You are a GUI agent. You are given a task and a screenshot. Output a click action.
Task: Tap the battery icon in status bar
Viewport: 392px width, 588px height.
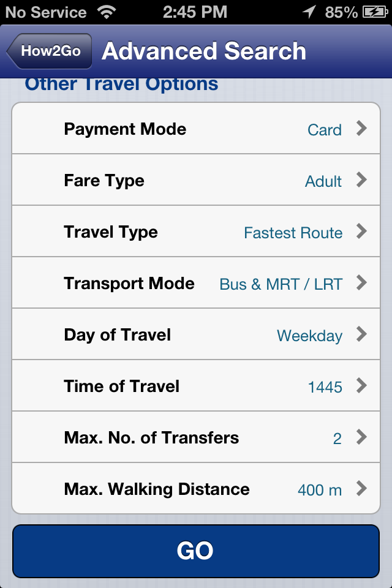tap(375, 12)
